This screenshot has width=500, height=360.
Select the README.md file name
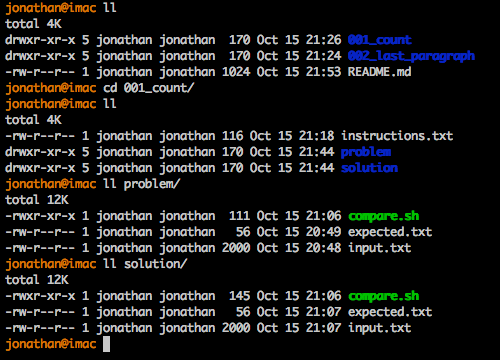(x=379, y=72)
